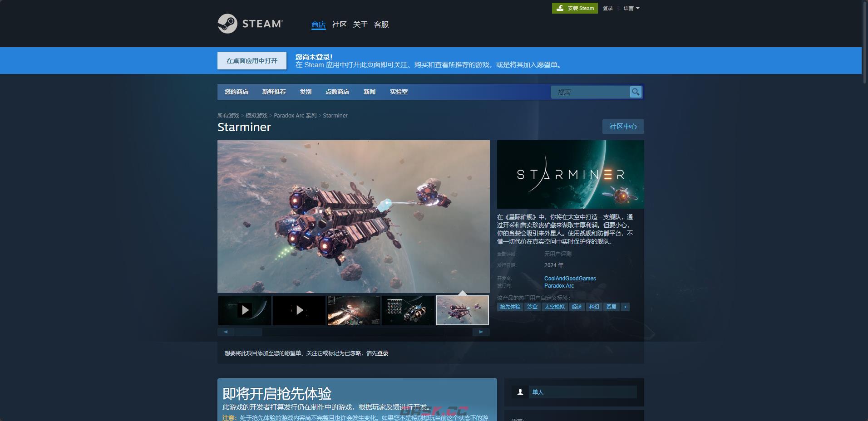Click the single-player person icon
This screenshot has width=868, height=421.
520,392
